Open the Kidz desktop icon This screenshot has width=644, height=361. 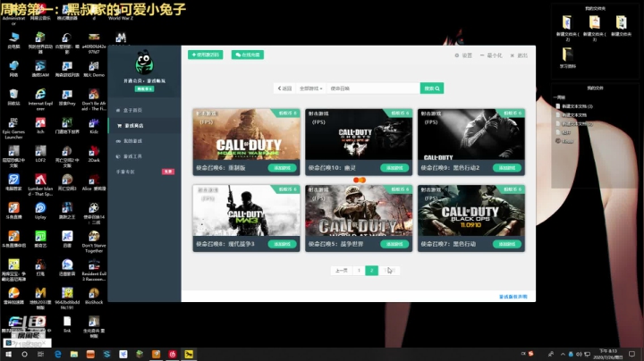(x=94, y=125)
